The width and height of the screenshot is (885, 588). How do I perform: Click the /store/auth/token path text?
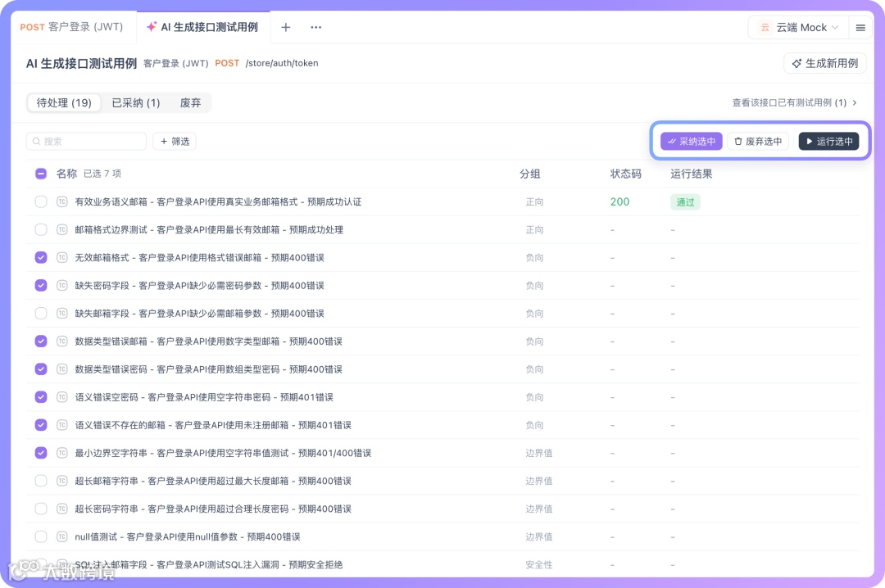pyautogui.click(x=282, y=63)
